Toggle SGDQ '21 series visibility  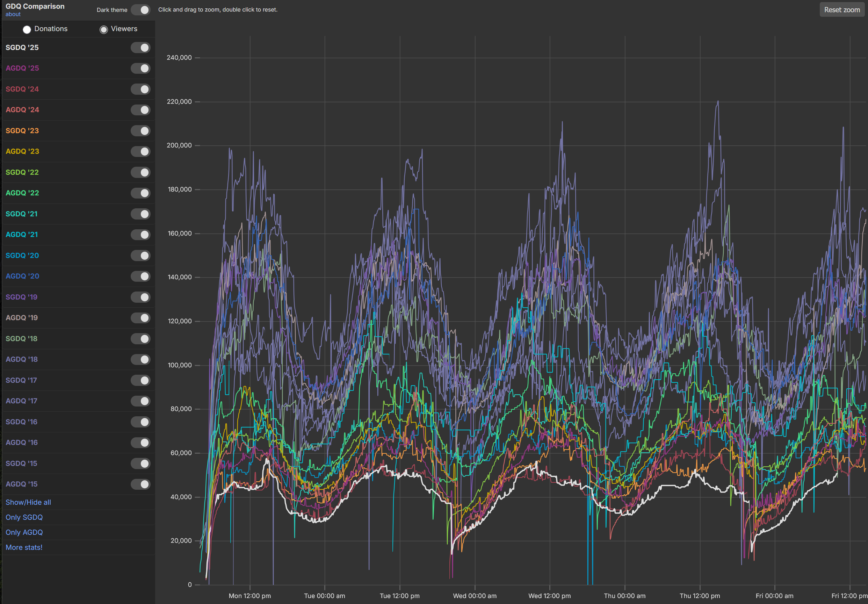click(x=140, y=214)
